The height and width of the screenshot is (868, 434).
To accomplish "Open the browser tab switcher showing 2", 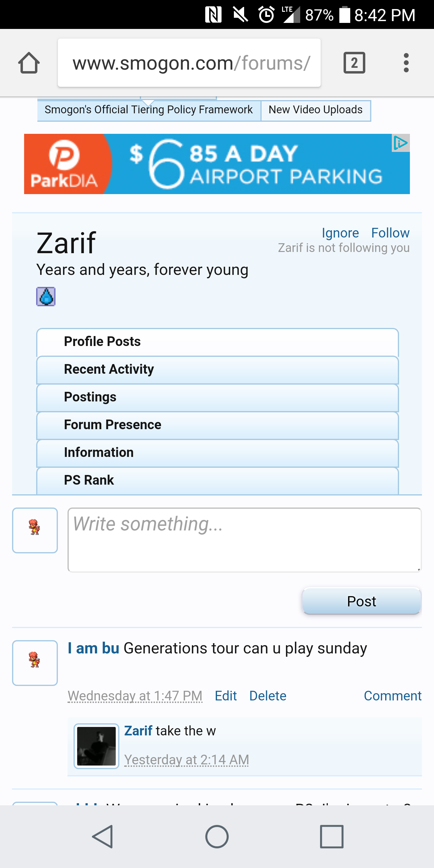I will pos(354,63).
